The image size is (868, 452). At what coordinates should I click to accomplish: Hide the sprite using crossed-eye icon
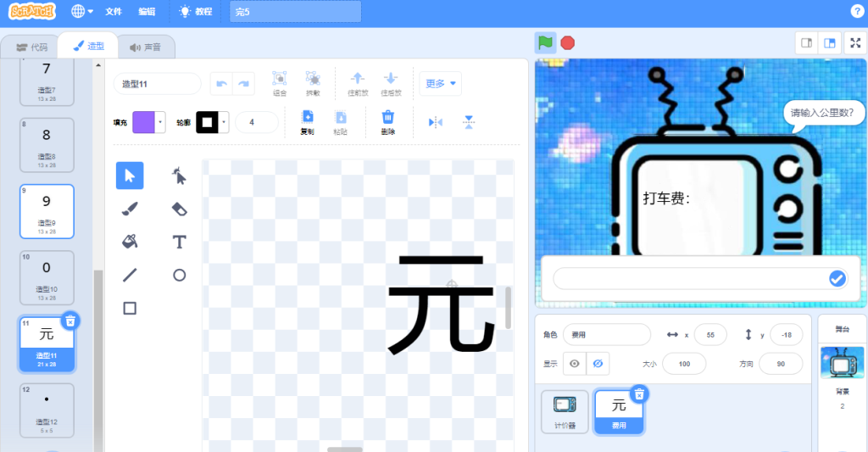click(598, 364)
